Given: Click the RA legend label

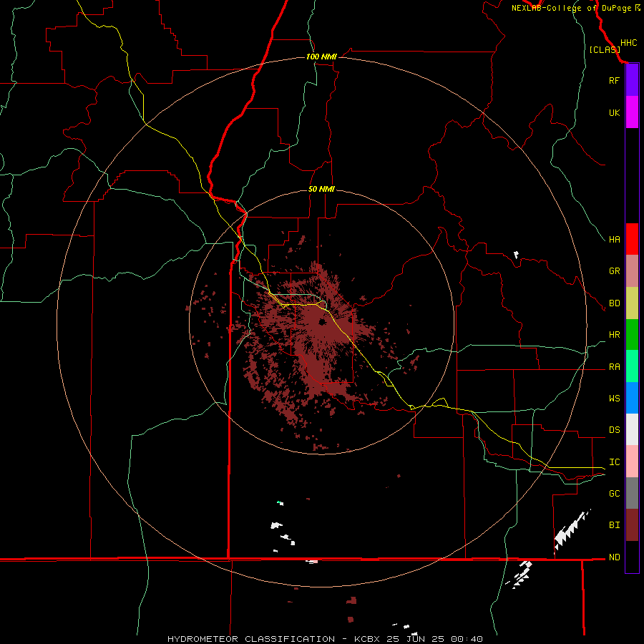Looking at the screenshot, I should click(x=614, y=367).
